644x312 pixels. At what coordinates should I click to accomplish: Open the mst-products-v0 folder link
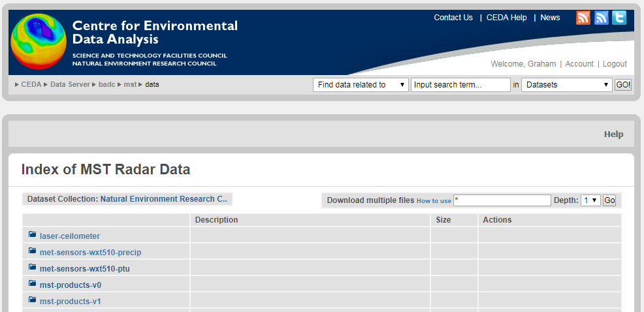71,285
